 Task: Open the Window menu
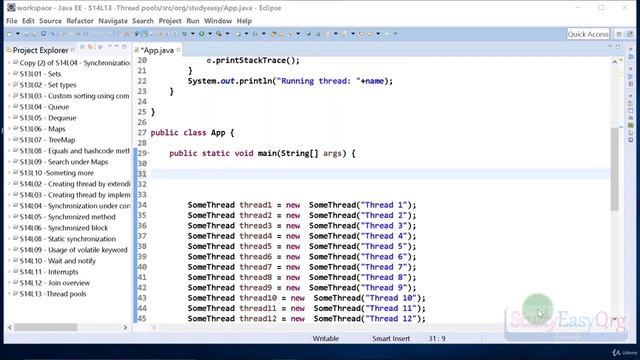218,21
